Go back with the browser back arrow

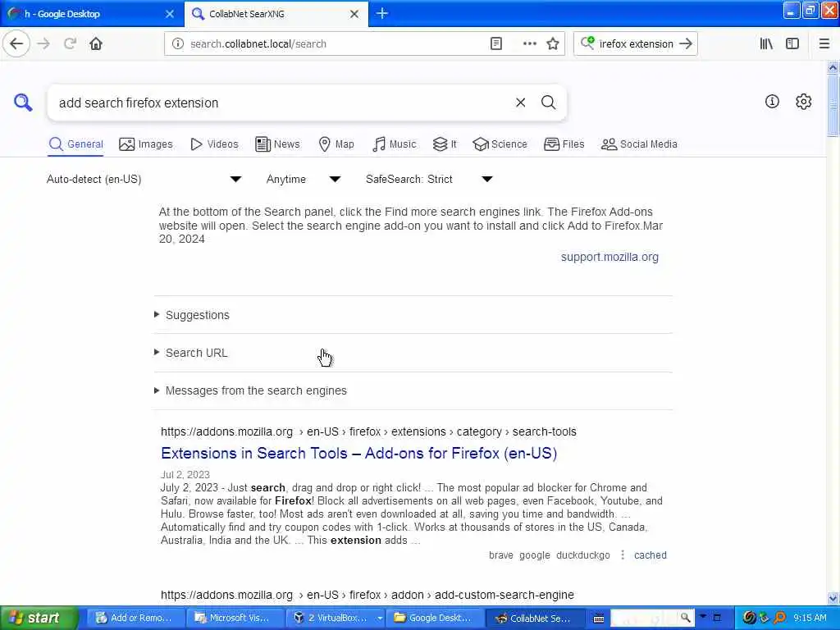[x=16, y=43]
